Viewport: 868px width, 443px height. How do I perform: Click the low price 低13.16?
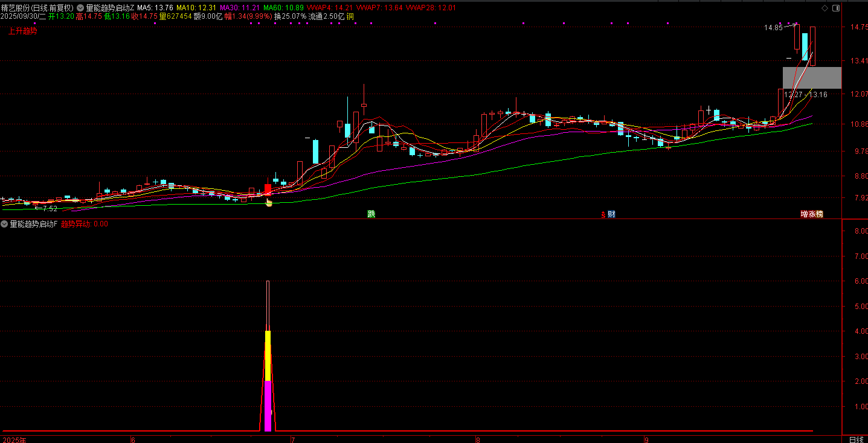click(x=117, y=17)
